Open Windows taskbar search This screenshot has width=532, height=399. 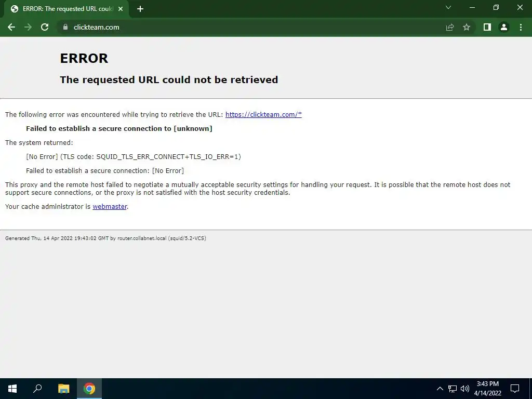click(37, 389)
